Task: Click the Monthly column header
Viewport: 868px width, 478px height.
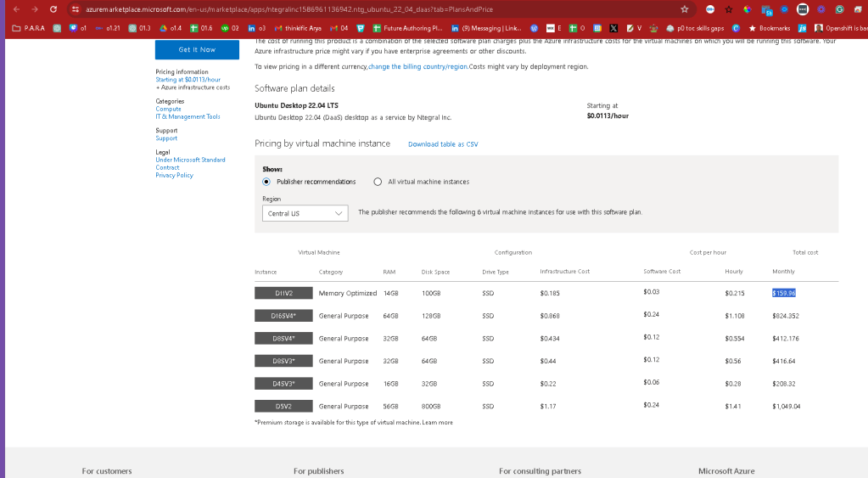Action: pyautogui.click(x=783, y=272)
